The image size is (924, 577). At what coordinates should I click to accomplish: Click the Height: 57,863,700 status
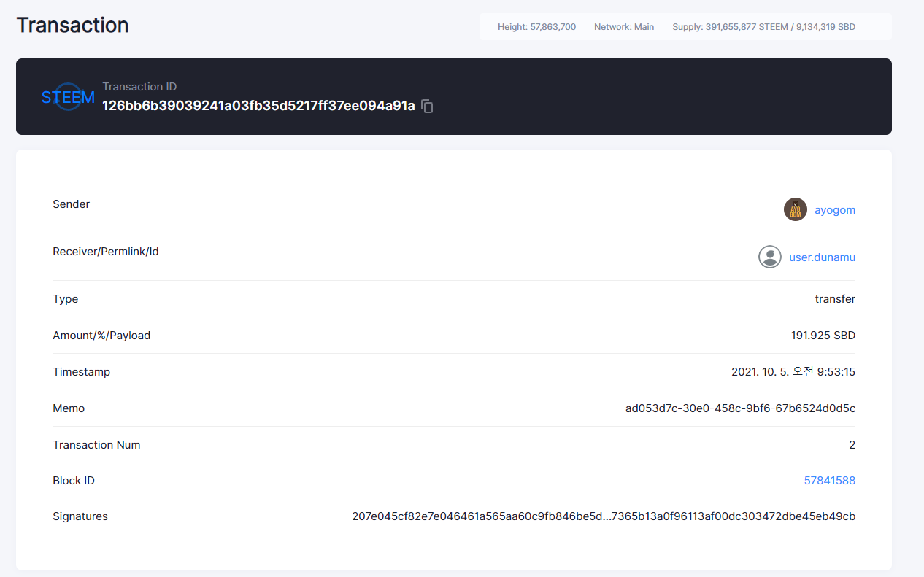pos(536,27)
